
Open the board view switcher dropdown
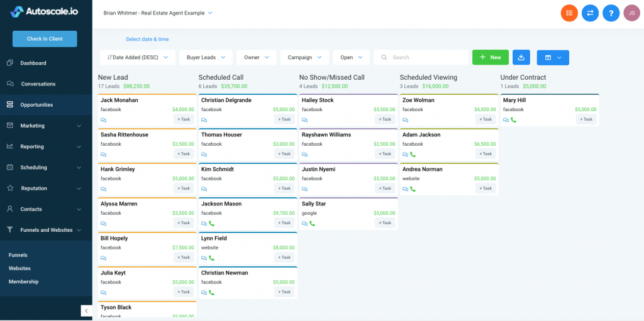(553, 57)
